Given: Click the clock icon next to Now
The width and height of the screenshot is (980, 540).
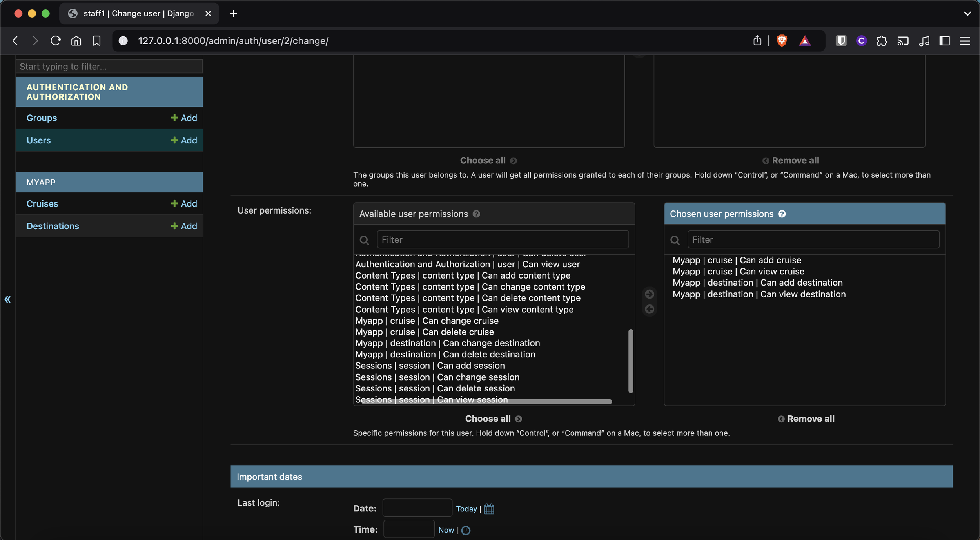Looking at the screenshot, I should 466,530.
